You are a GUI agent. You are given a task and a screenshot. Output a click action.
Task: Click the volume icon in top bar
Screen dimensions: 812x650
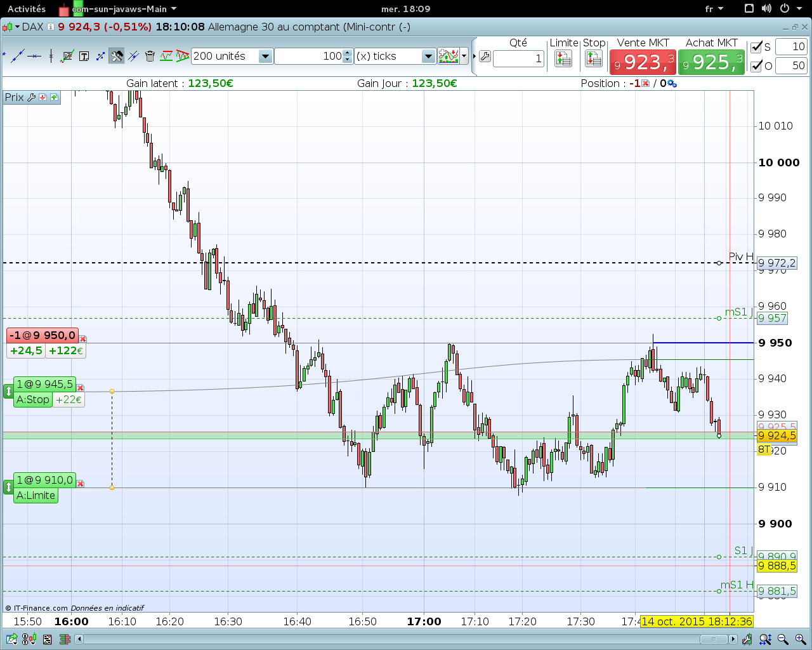tap(766, 9)
